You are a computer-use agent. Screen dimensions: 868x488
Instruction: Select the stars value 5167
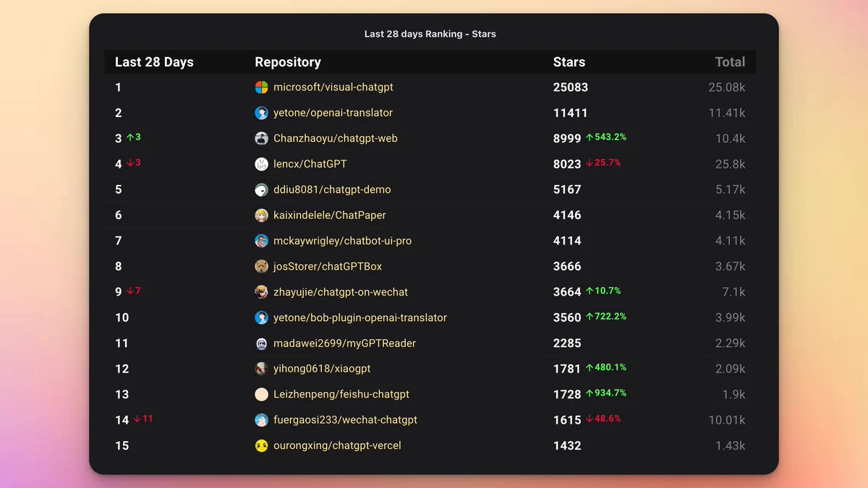click(567, 190)
